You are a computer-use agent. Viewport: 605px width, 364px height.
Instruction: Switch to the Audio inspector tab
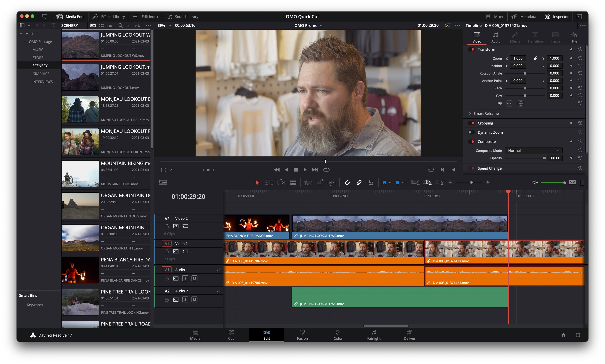pyautogui.click(x=495, y=37)
